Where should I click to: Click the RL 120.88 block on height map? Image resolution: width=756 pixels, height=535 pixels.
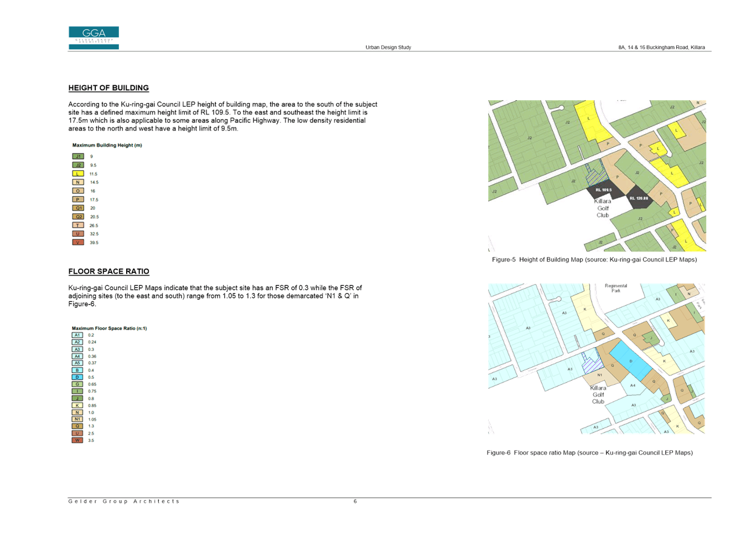(639, 198)
